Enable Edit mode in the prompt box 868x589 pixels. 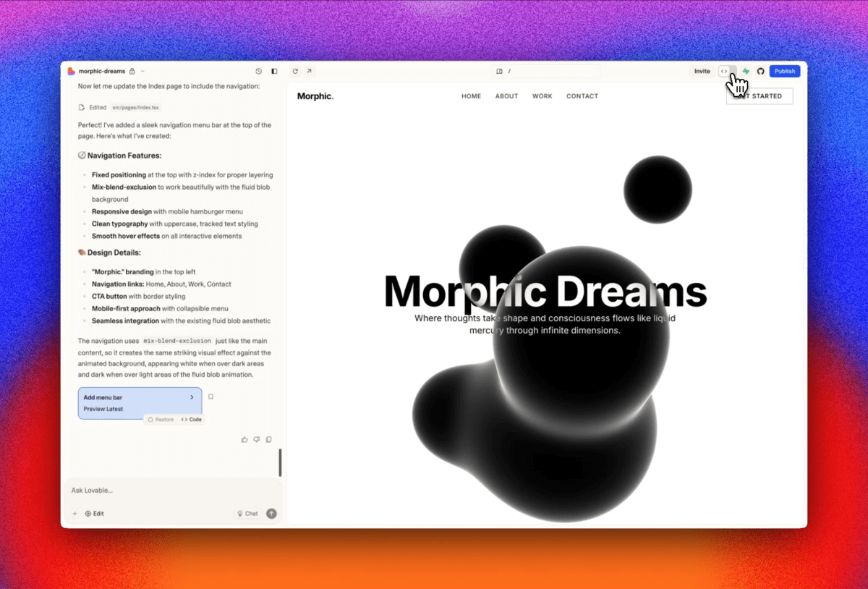tap(95, 514)
